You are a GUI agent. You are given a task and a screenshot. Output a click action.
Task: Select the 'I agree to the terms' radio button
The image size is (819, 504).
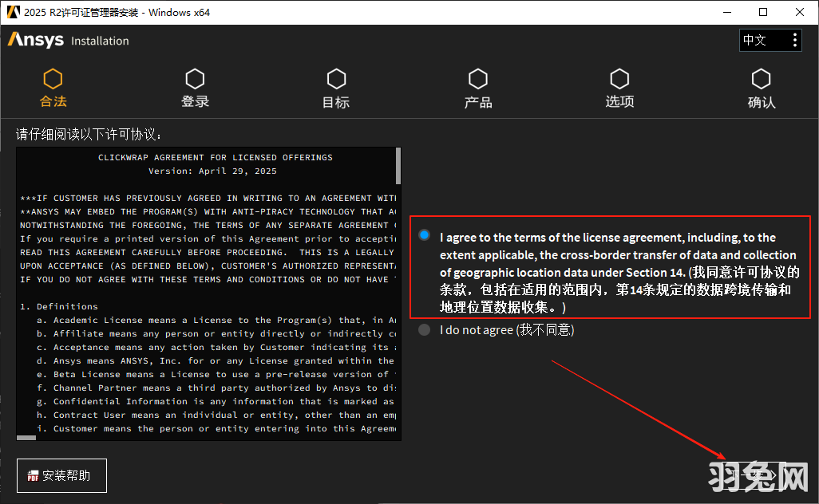tap(424, 236)
